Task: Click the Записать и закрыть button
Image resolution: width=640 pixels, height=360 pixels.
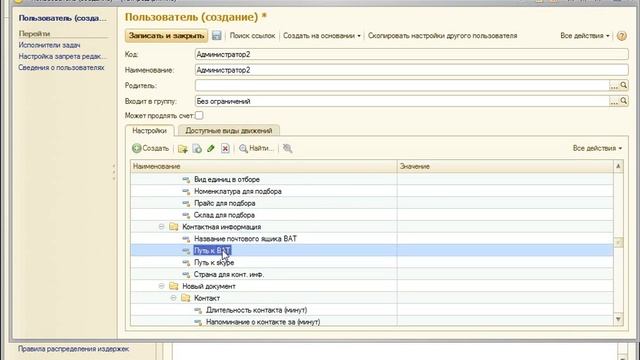Action: [166, 36]
